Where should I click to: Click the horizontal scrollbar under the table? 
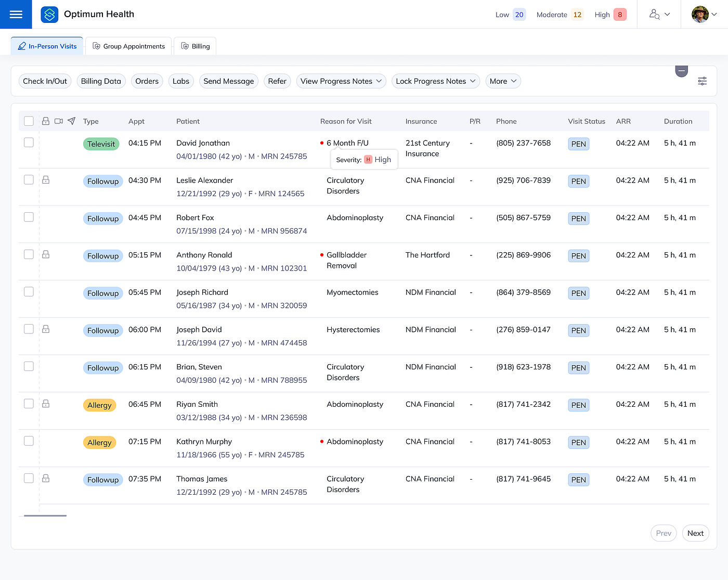(x=45, y=515)
